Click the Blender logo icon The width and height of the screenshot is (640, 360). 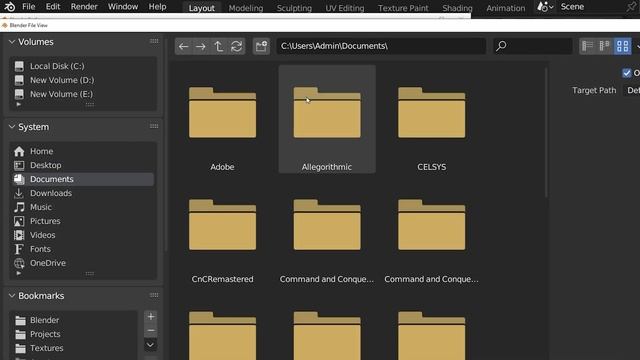pos(9,7)
